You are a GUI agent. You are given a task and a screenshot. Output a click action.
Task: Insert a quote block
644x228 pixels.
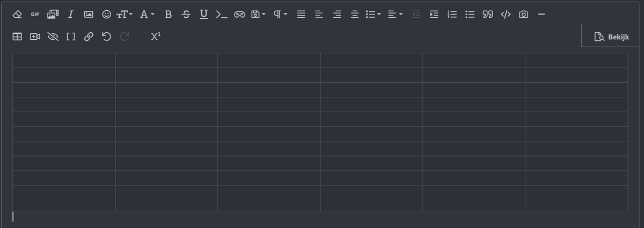[487, 15]
